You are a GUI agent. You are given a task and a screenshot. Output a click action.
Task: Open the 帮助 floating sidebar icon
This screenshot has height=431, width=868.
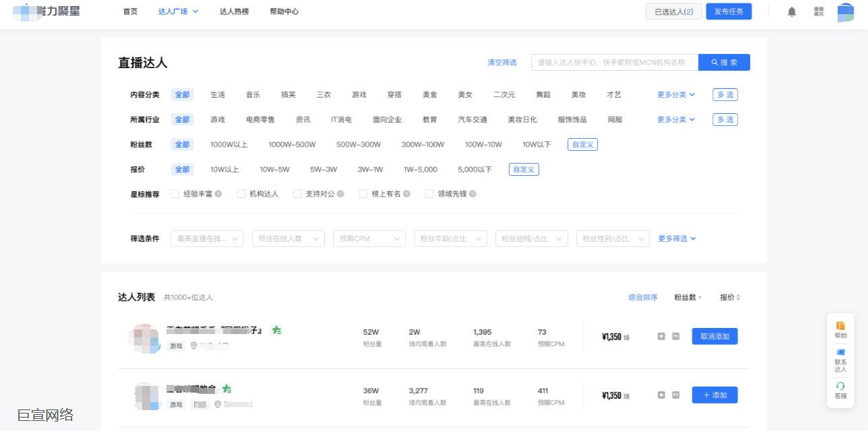click(840, 329)
